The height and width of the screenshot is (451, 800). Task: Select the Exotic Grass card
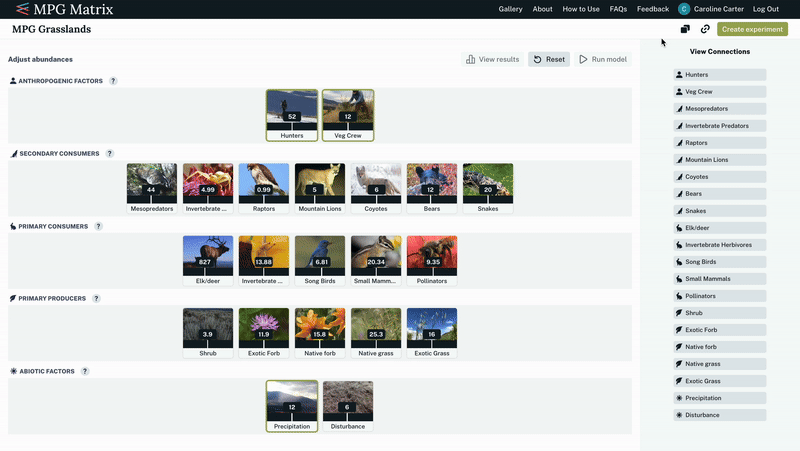tap(432, 333)
